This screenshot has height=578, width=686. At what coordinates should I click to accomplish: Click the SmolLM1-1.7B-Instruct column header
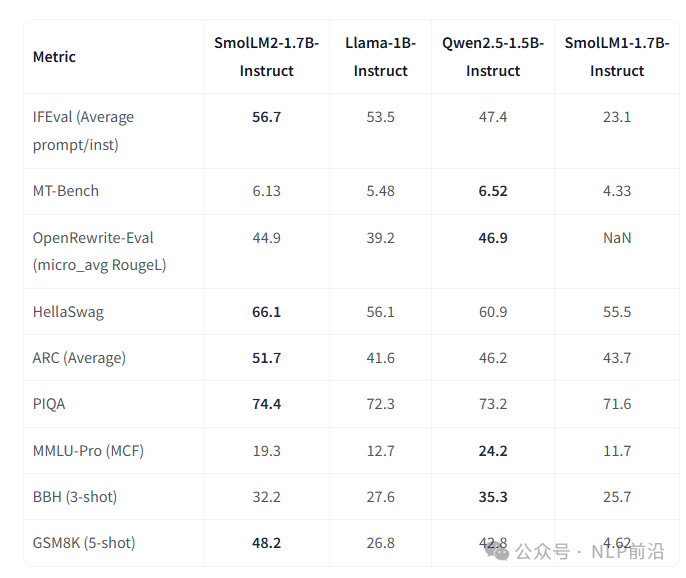coord(617,57)
